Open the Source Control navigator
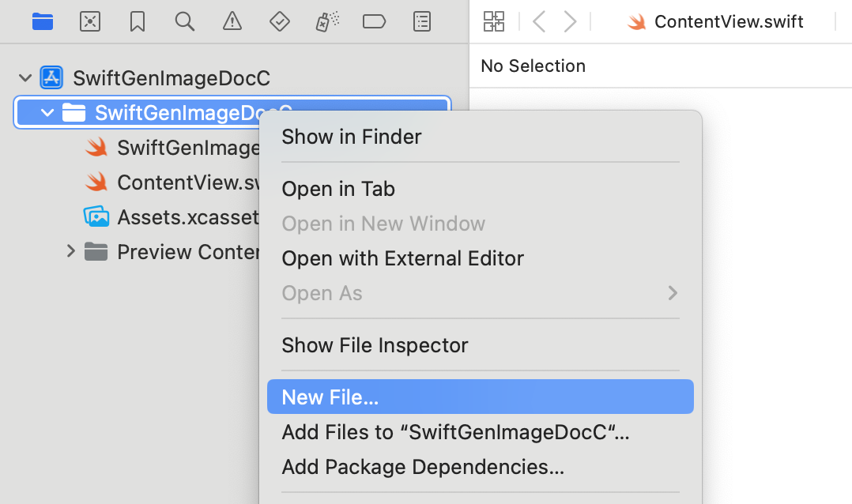This screenshot has width=852, height=504. tap(90, 21)
